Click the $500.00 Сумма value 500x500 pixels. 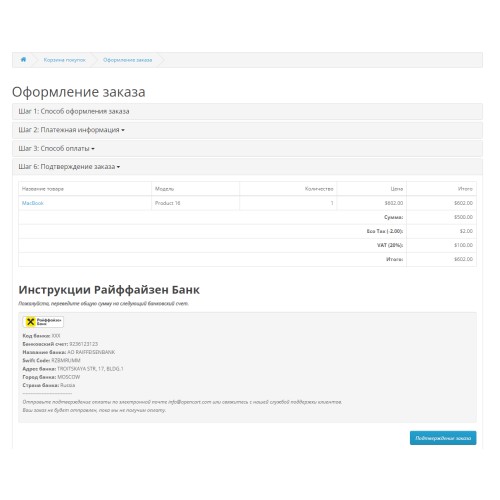click(x=463, y=217)
